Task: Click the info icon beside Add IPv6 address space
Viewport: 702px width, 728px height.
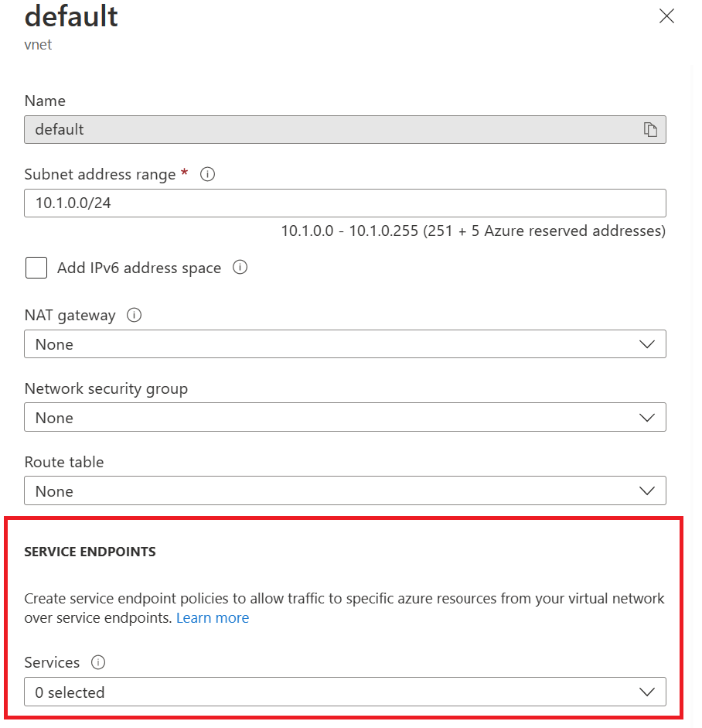Action: coord(240,267)
